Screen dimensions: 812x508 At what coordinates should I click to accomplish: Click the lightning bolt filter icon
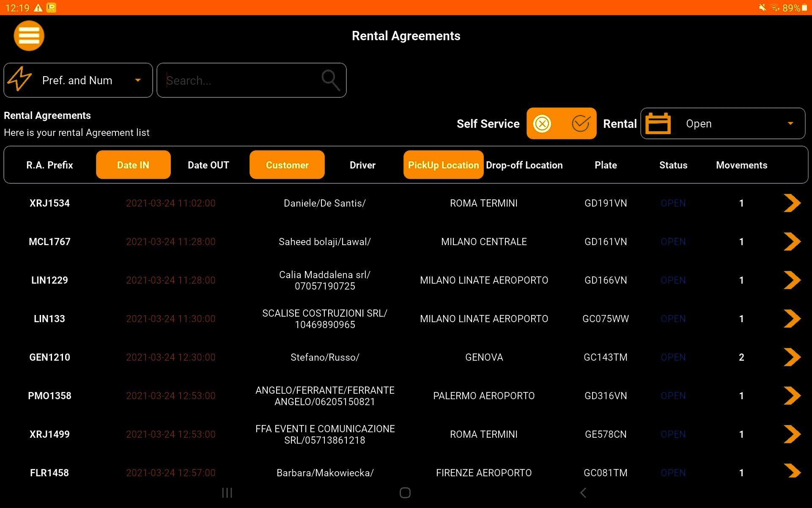(19, 79)
